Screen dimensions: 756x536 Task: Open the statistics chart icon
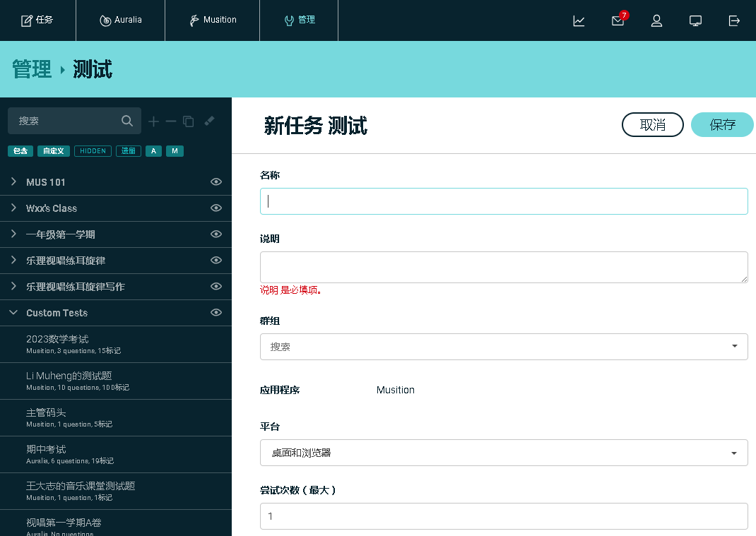[x=579, y=20]
